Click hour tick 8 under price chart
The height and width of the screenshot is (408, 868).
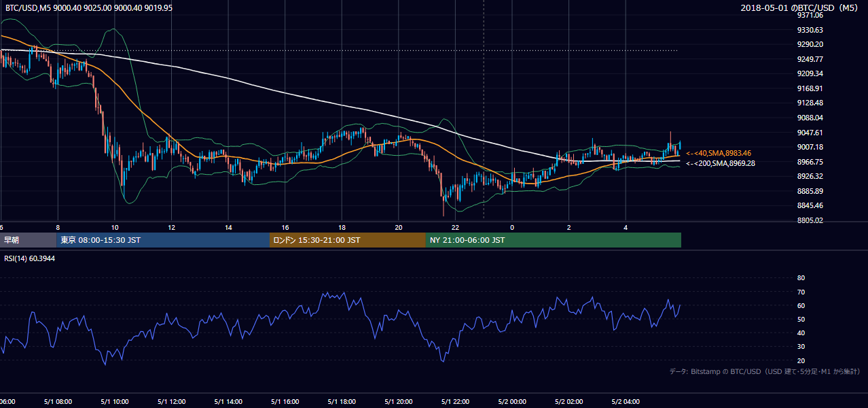pos(58,227)
